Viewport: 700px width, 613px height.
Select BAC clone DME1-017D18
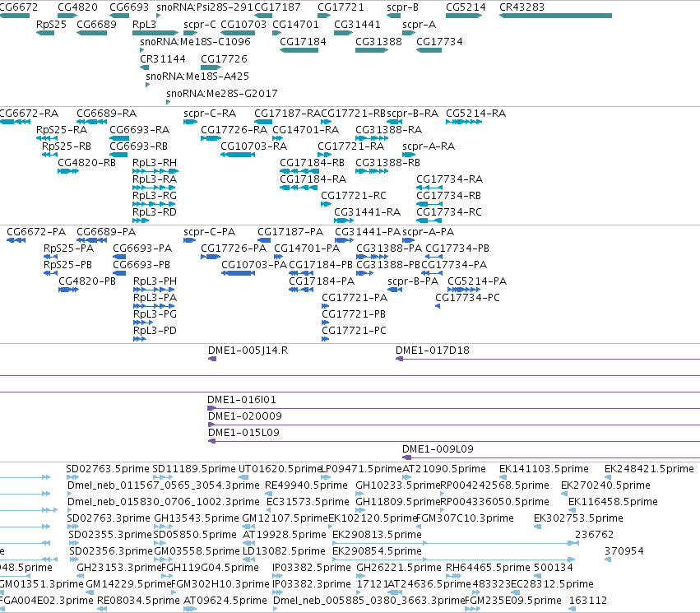(433, 351)
